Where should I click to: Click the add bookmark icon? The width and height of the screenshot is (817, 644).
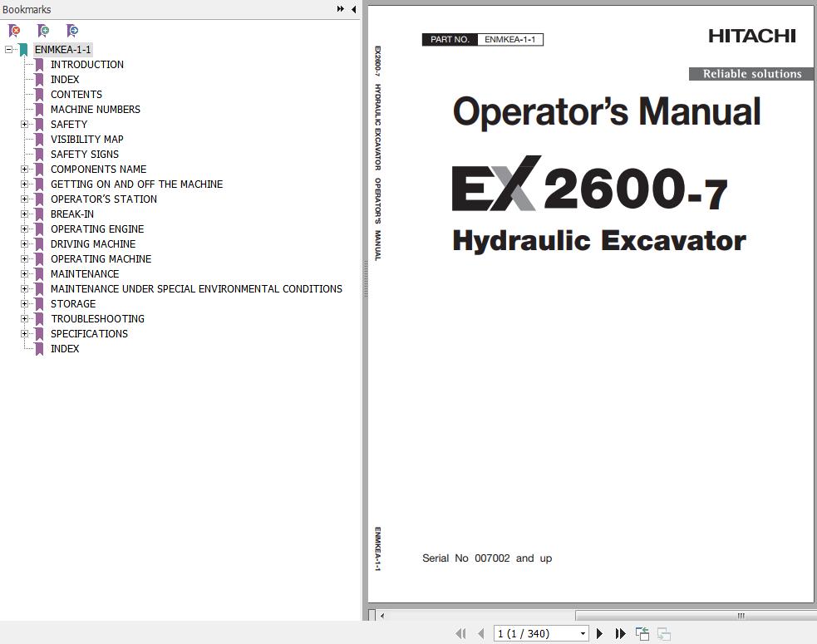point(44,32)
